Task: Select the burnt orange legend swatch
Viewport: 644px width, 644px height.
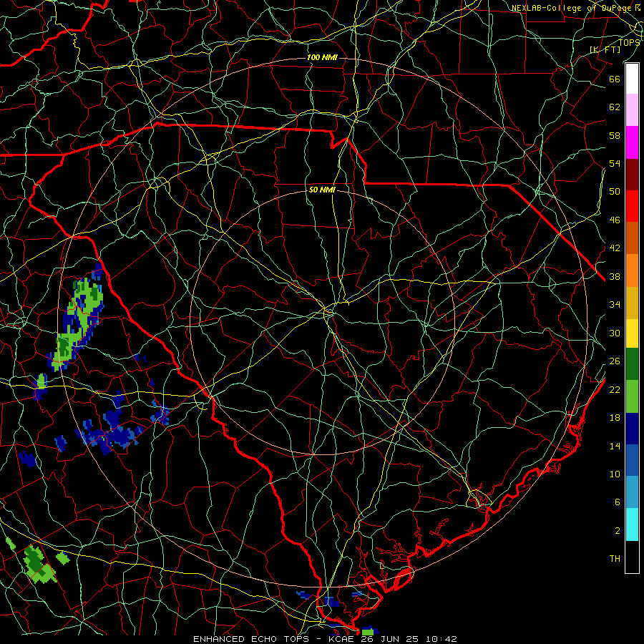Action: point(632,238)
